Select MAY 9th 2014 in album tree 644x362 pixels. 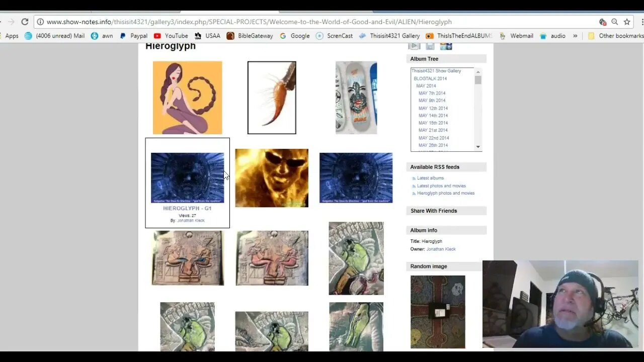(x=432, y=101)
